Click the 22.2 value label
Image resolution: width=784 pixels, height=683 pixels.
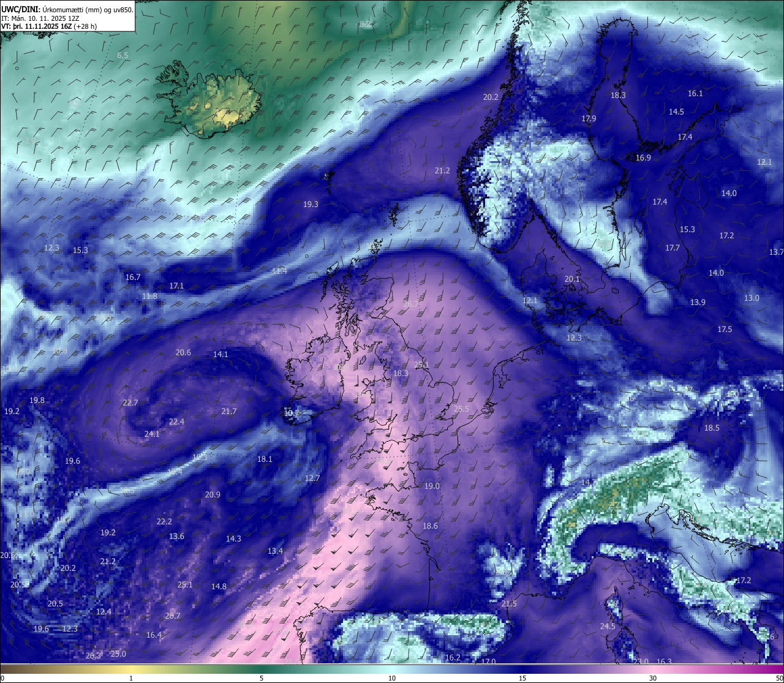coord(164,522)
